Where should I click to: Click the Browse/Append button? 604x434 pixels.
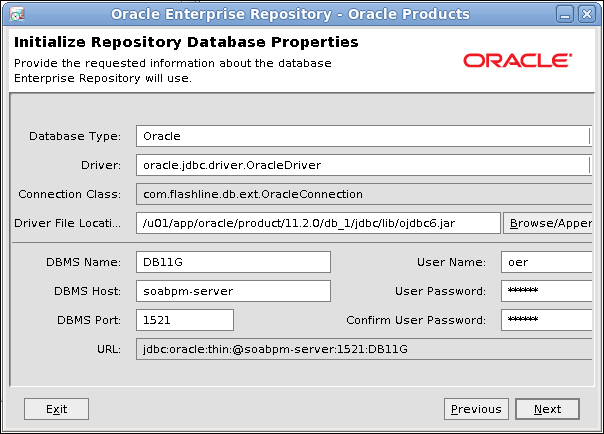[x=548, y=223]
